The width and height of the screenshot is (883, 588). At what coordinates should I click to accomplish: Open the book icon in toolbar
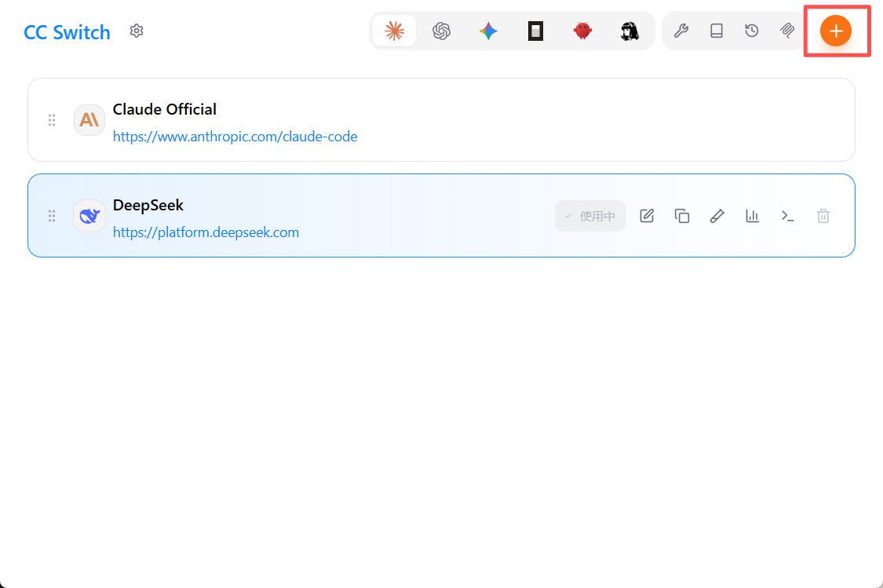tap(717, 31)
